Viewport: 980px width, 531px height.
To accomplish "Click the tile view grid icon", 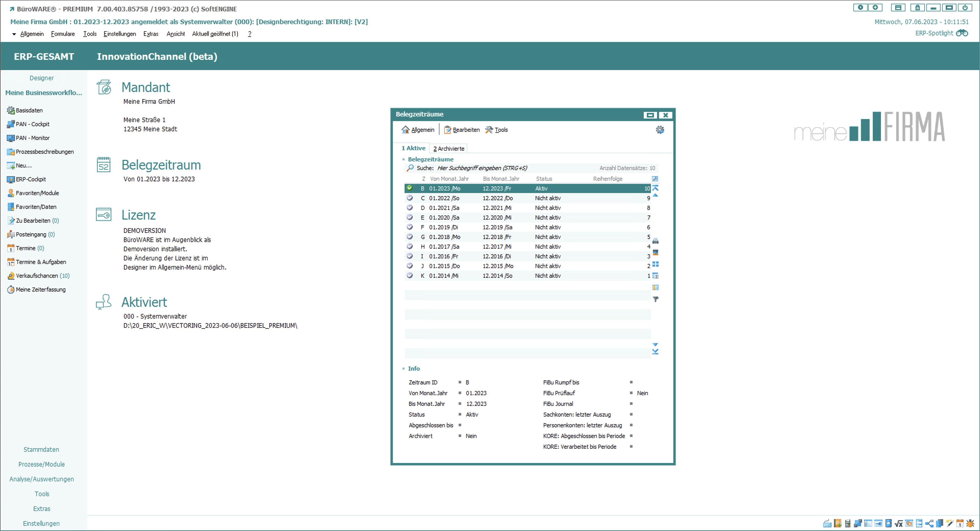I will [655, 264].
